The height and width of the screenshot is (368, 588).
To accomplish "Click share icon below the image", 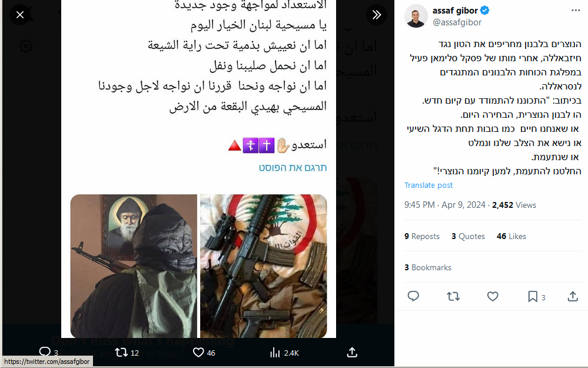I will pos(352,352).
